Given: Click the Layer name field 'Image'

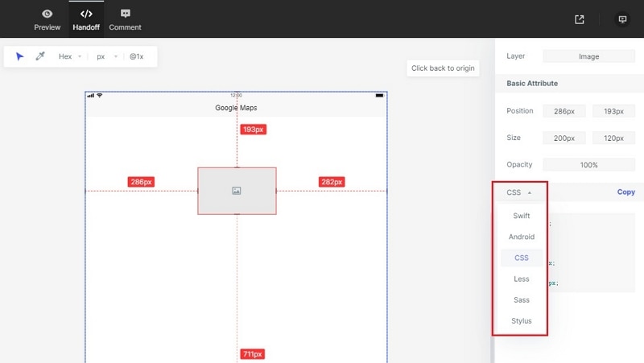Looking at the screenshot, I should 588,56.
